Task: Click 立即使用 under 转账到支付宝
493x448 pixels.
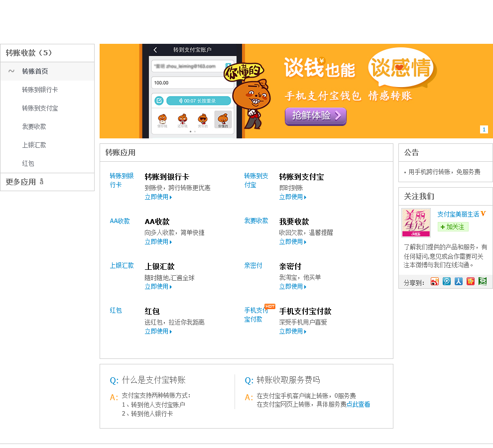Action: pyautogui.click(x=293, y=197)
